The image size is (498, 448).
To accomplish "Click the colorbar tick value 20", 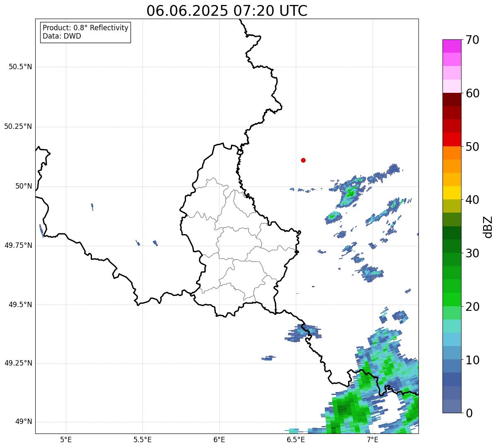I will (x=472, y=307).
